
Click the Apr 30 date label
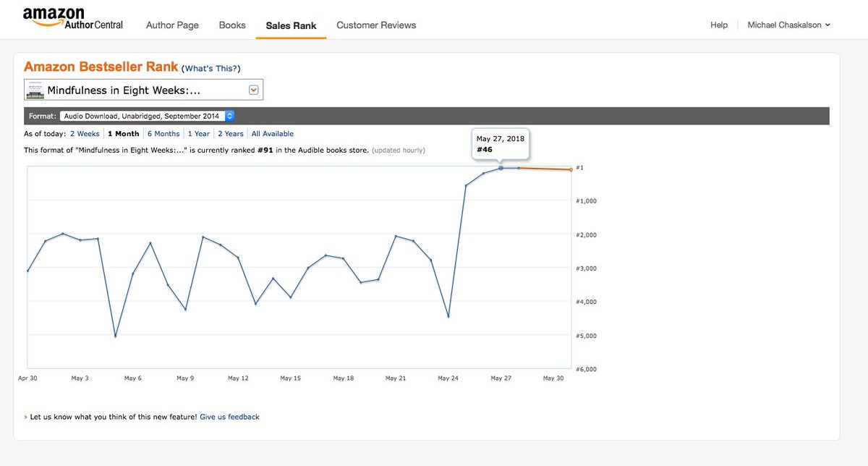click(x=27, y=378)
